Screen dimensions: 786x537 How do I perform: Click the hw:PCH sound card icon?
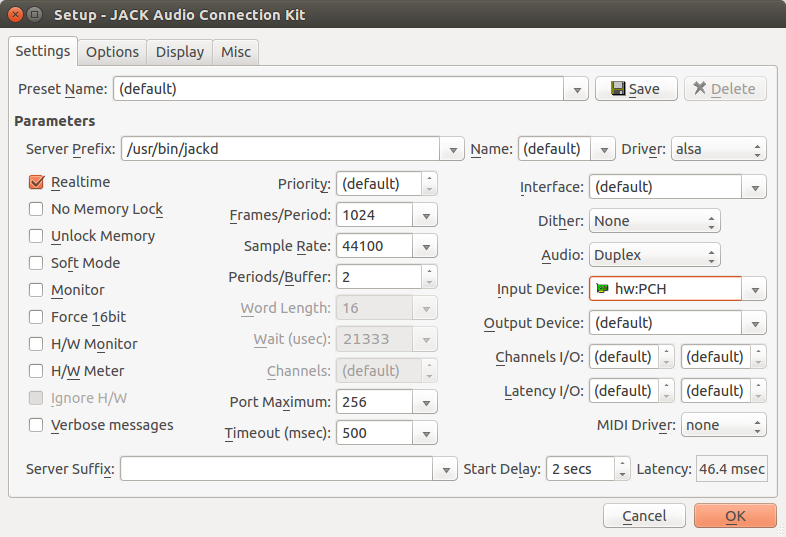602,289
